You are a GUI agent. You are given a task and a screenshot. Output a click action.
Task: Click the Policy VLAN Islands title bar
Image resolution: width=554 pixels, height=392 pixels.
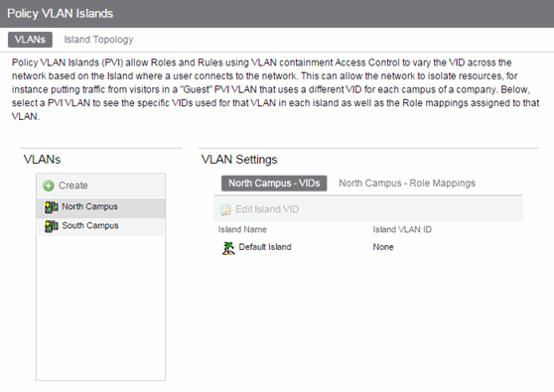(277, 14)
